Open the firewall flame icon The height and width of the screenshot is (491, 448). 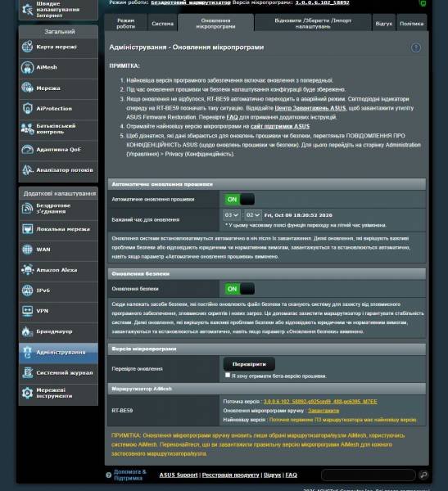point(27,331)
